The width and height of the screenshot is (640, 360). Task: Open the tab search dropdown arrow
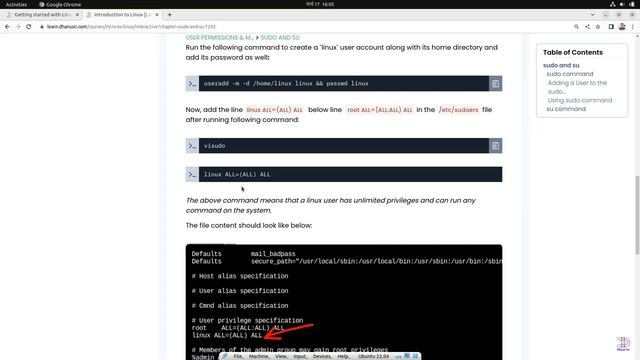pos(592,15)
